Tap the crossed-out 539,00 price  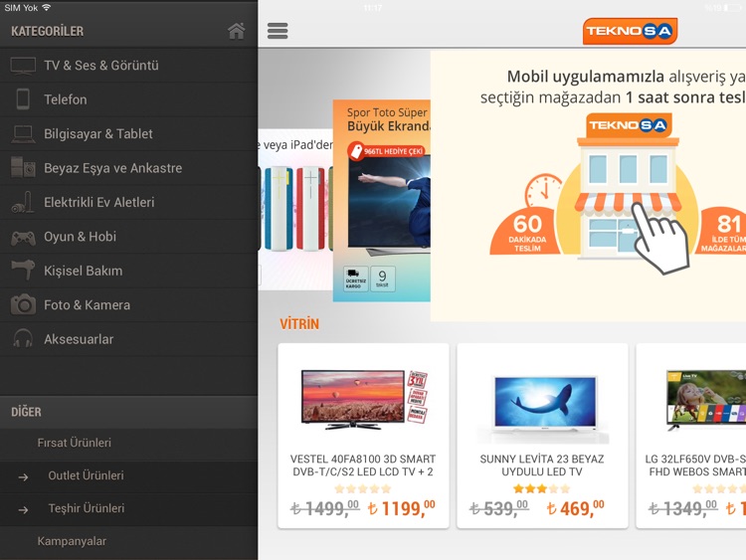point(499,508)
